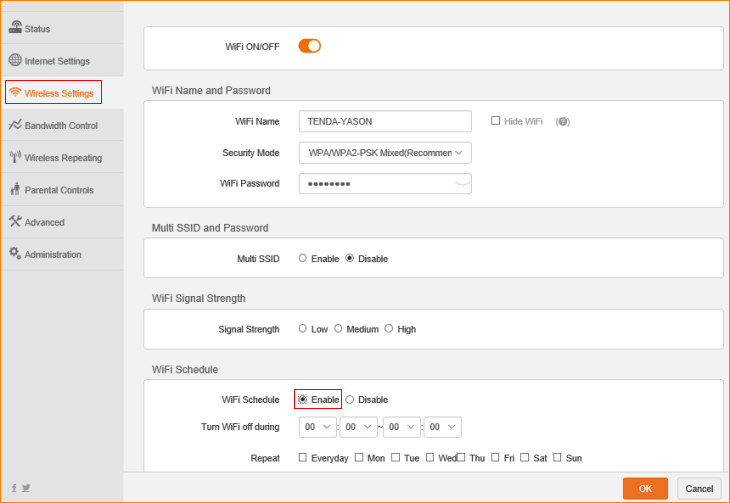The image size is (730, 503).
Task: Select Enable for Multi SSID
Action: pyautogui.click(x=303, y=258)
